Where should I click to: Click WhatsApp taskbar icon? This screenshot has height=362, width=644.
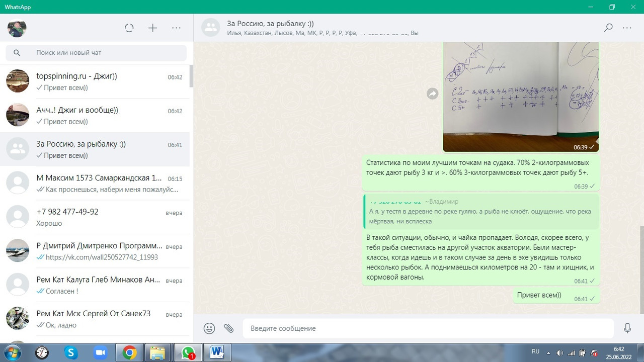point(188,353)
